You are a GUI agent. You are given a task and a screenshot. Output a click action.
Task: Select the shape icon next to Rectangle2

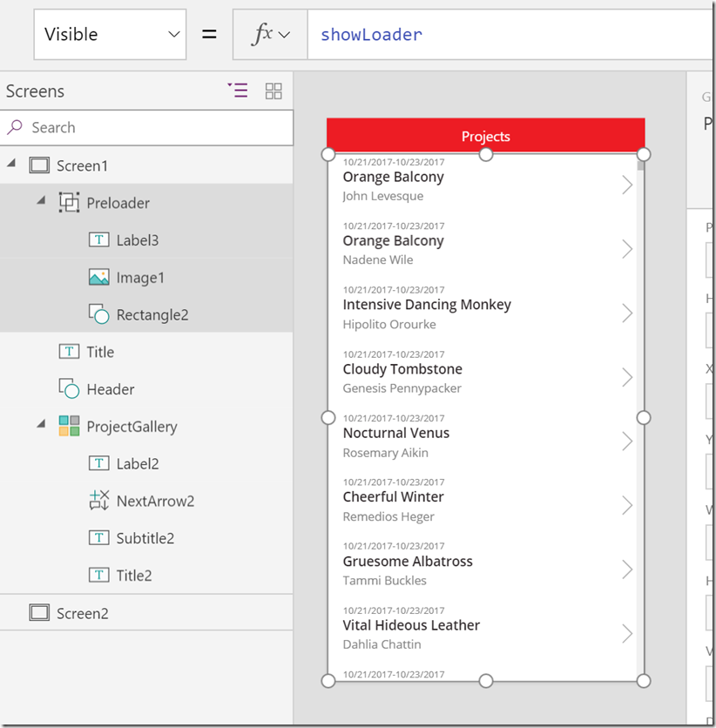pos(98,314)
